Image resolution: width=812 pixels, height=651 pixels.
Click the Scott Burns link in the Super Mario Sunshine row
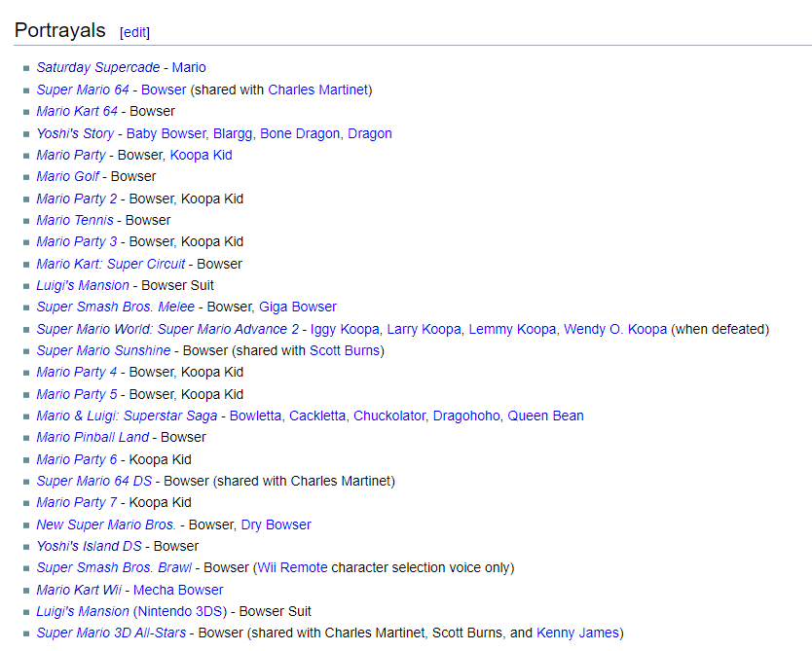pos(345,351)
